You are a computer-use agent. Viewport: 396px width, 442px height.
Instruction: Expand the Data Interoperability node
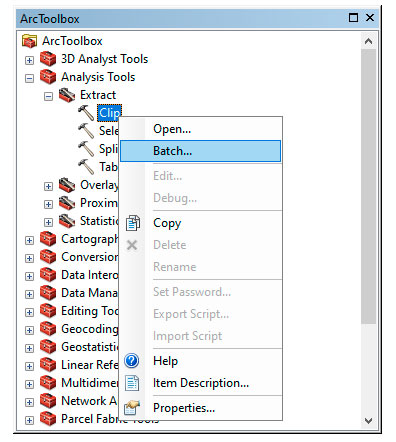pos(29,276)
